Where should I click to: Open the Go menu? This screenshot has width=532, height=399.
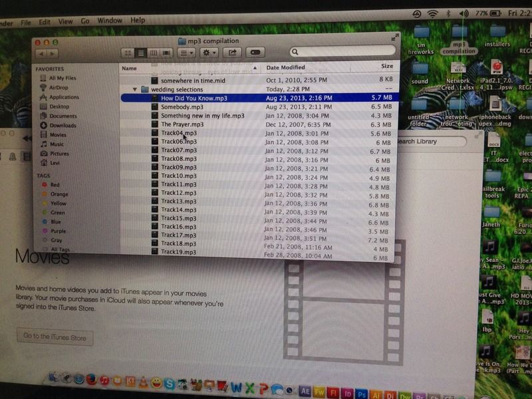(85, 21)
